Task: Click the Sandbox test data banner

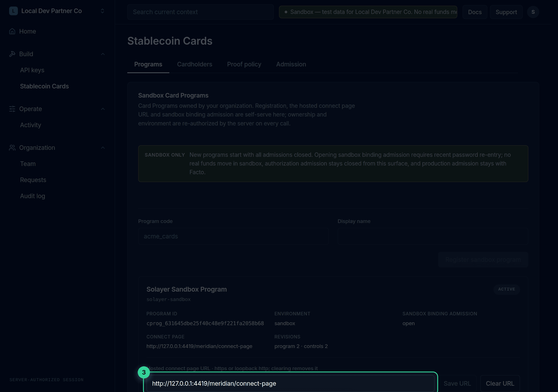Action: pyautogui.click(x=368, y=12)
